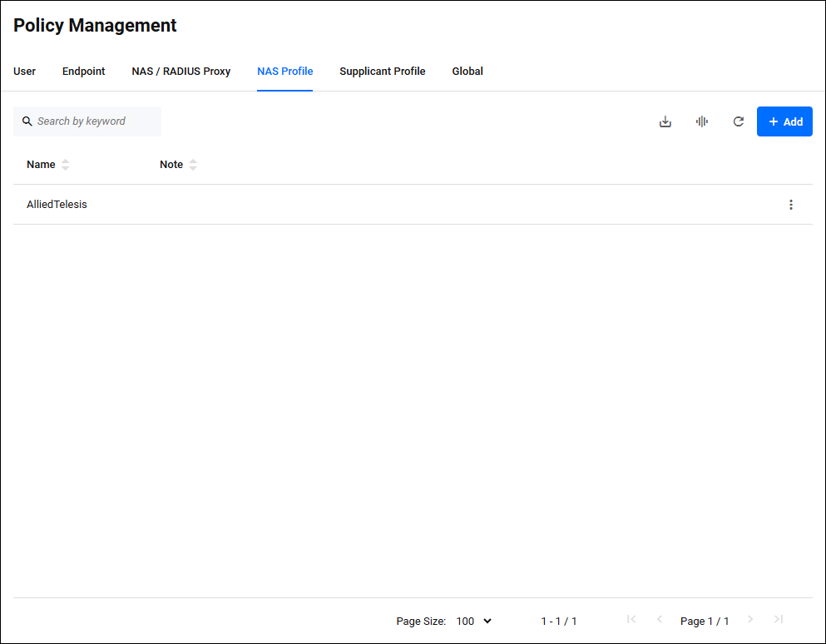Open the three-dot menu for AlliedTelesis
The height and width of the screenshot is (644, 826).
(x=790, y=205)
